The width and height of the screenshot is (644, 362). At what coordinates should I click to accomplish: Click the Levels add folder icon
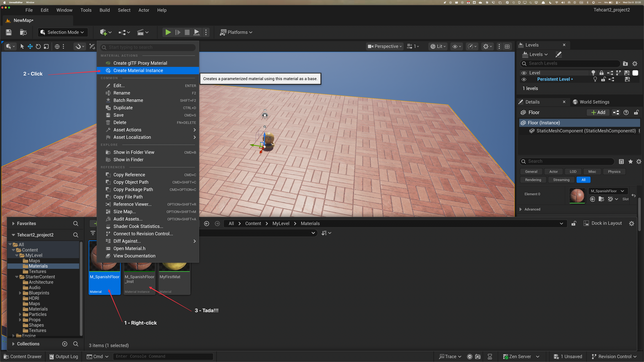(625, 64)
